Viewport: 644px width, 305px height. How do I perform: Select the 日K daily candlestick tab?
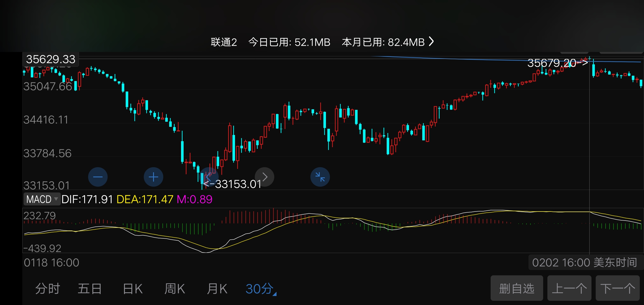point(132,289)
